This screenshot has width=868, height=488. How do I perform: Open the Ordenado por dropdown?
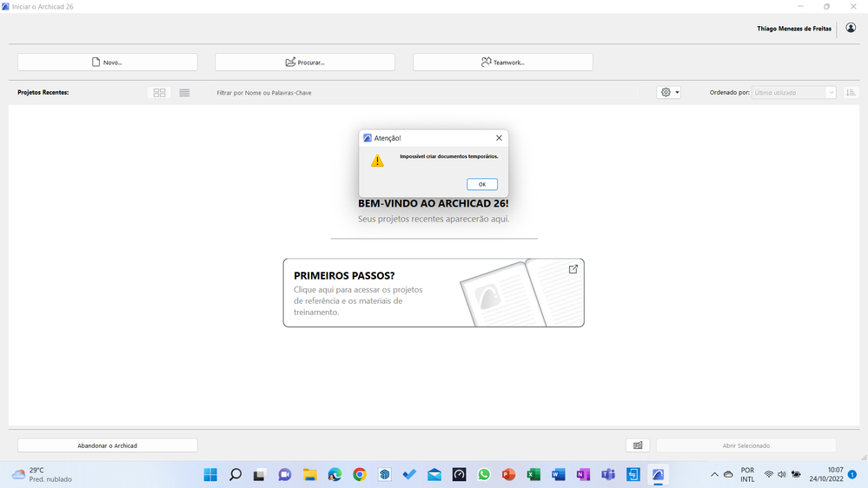(x=794, y=92)
